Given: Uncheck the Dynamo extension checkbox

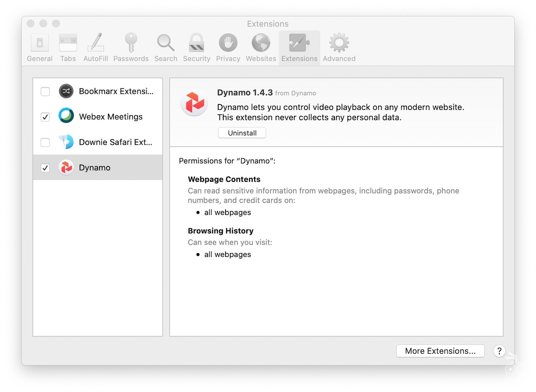Looking at the screenshot, I should point(45,168).
